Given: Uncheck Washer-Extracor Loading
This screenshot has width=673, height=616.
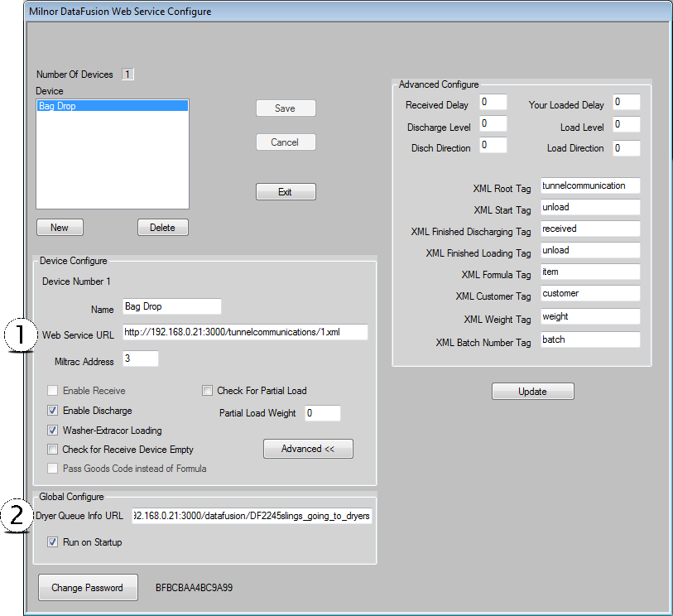Looking at the screenshot, I should [x=53, y=431].
